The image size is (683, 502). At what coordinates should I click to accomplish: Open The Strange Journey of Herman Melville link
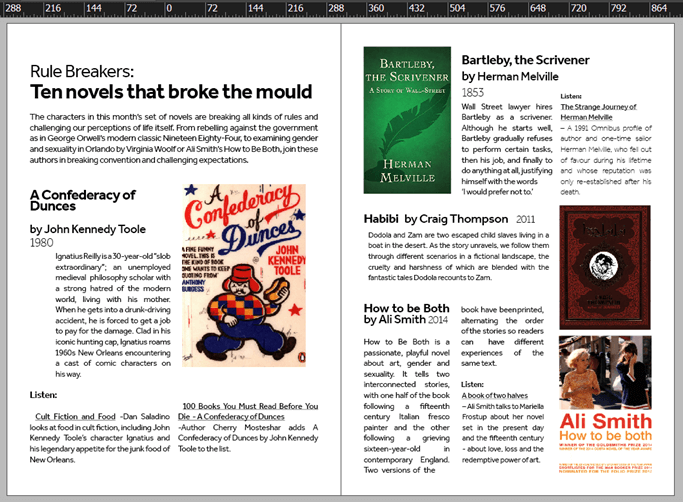tap(598, 112)
